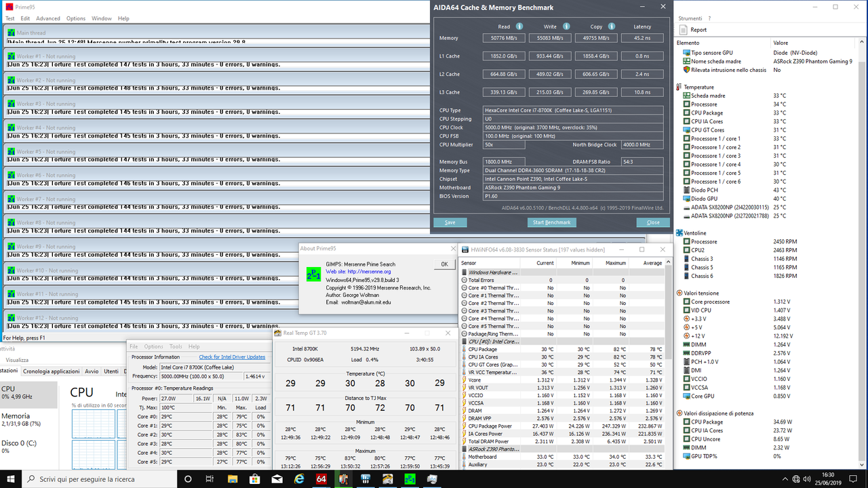Launch AIDA64 from the taskbar
This screenshot has width=868, height=488.
click(x=321, y=479)
